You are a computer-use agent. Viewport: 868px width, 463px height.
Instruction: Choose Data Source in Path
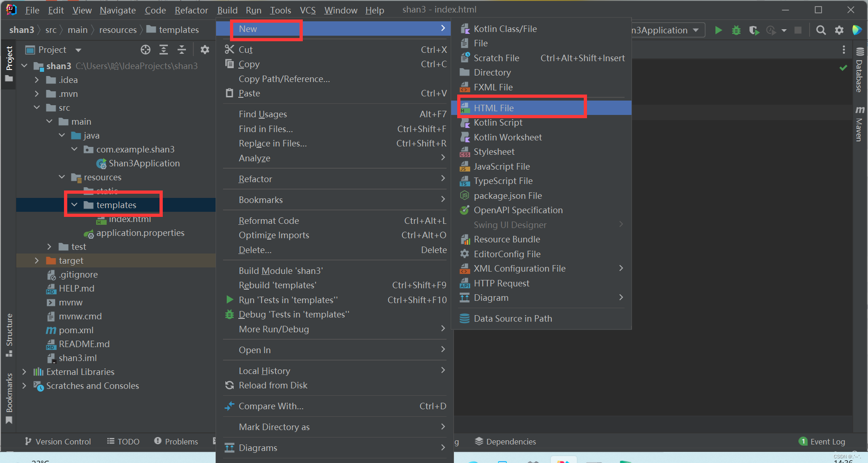(542, 318)
